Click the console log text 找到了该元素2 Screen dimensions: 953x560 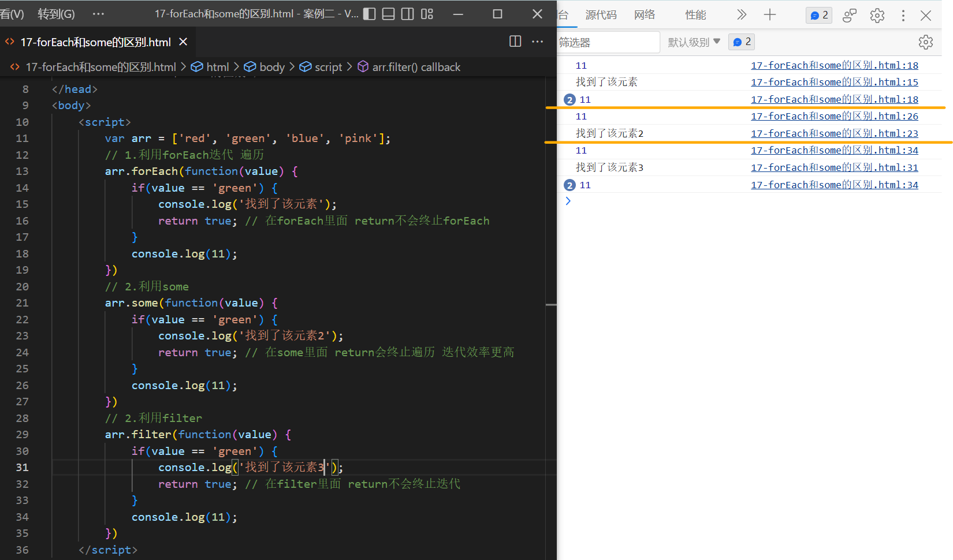pos(609,133)
